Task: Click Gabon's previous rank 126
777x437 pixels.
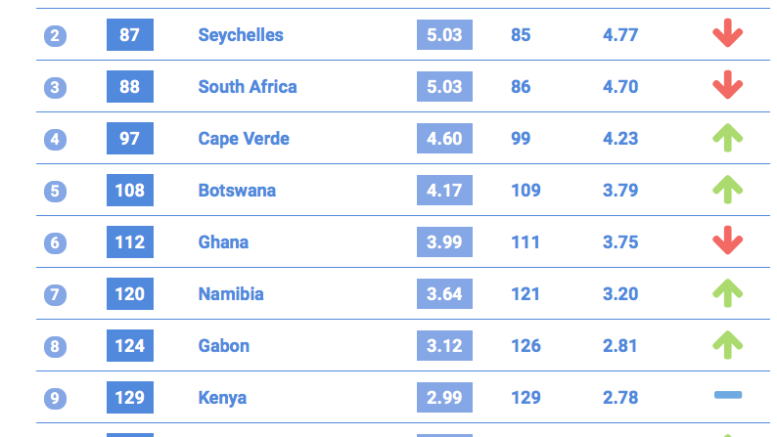Action: [526, 346]
